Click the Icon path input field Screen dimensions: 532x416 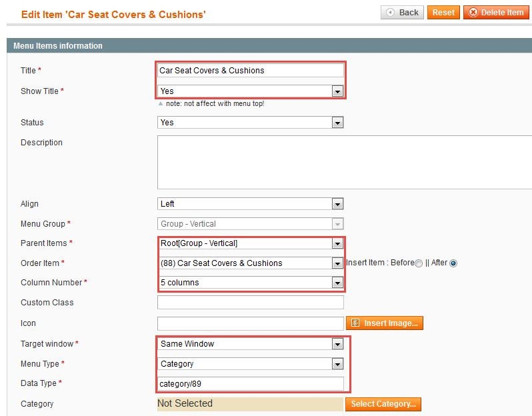click(251, 323)
